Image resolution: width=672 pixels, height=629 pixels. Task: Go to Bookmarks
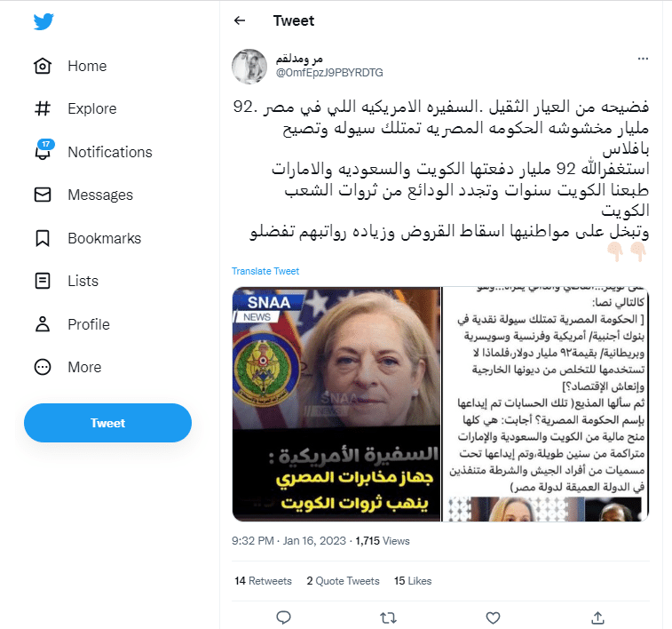[x=87, y=238]
